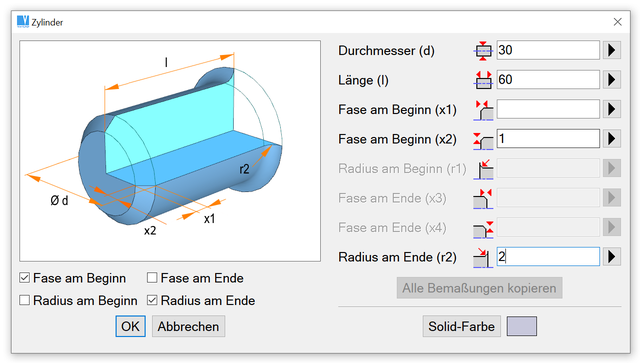
Task: Click the Fase am Ende (x3) icon
Action: tap(483, 198)
